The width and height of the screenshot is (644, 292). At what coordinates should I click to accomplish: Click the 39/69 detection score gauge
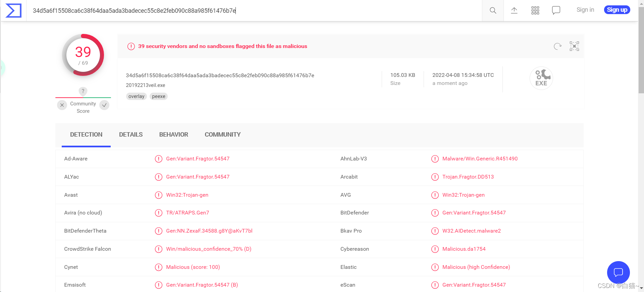pos(83,55)
